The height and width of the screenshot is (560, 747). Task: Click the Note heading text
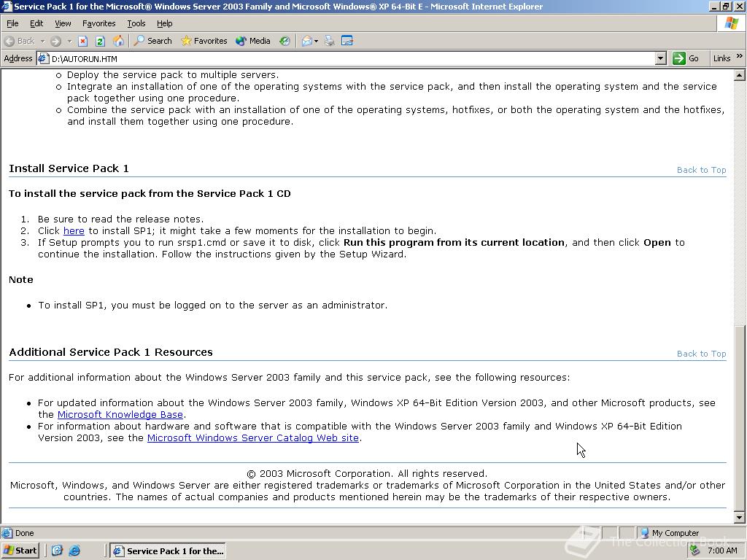pyautogui.click(x=21, y=280)
